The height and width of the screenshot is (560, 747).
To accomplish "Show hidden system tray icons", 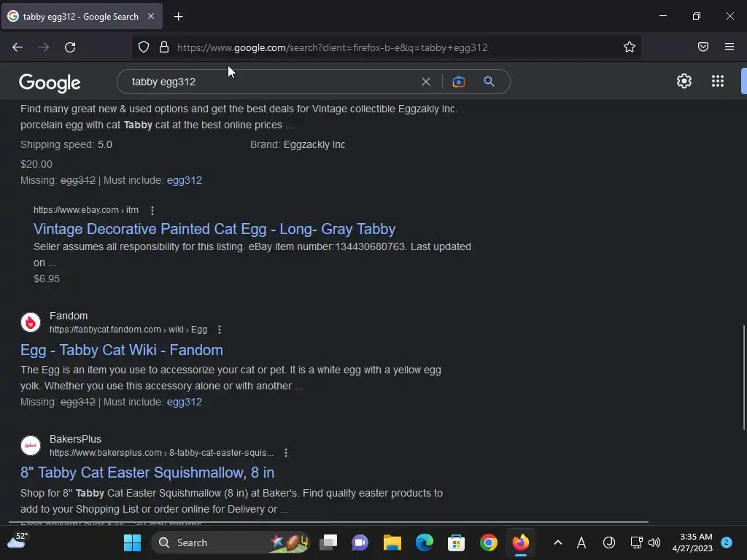I will [558, 542].
